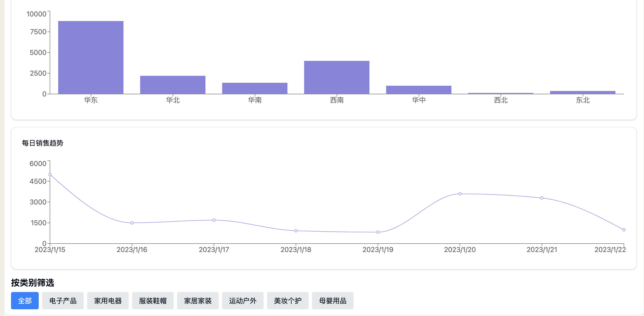Screen dimensions: 644x316
Task: Click the 华南 region bar
Action: tap(255, 88)
